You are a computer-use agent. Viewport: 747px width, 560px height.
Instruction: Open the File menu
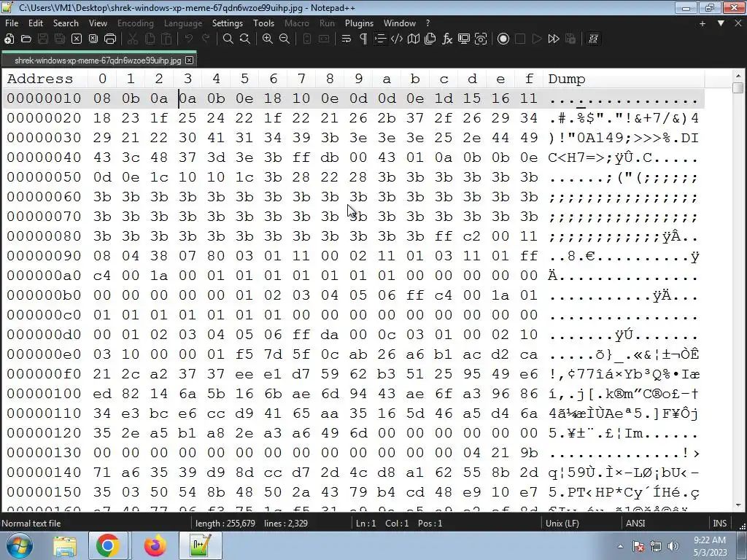[12, 23]
